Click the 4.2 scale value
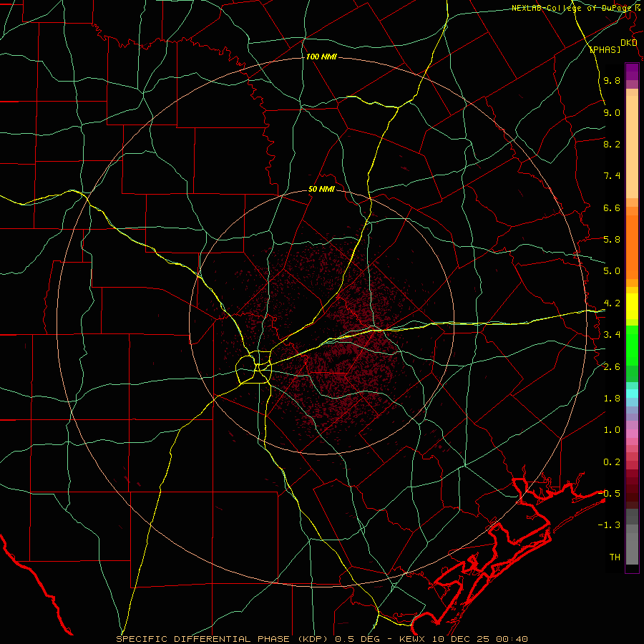The image size is (644, 644). (612, 303)
